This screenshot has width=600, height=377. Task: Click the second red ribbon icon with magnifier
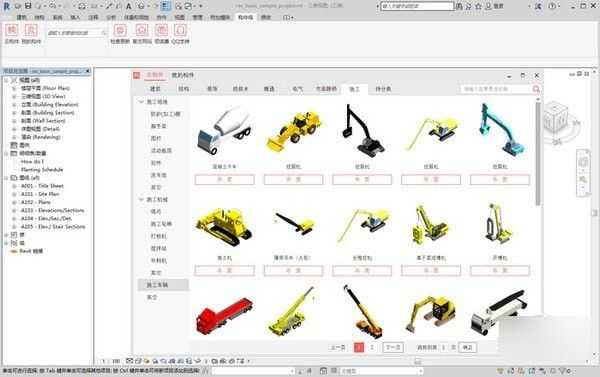31,30
